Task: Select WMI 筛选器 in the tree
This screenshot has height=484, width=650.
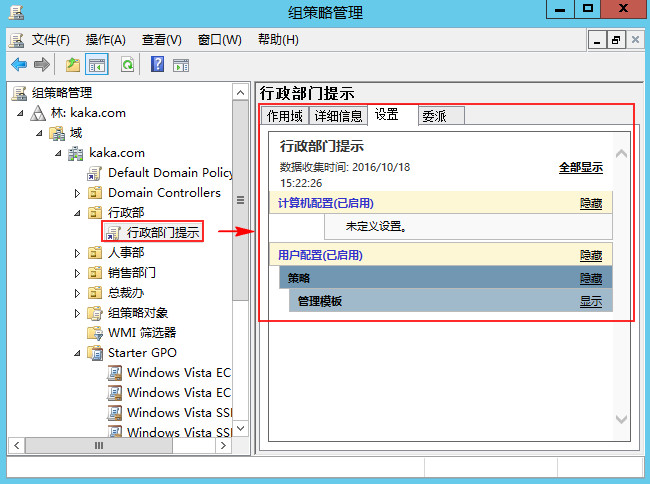Action: click(142, 332)
